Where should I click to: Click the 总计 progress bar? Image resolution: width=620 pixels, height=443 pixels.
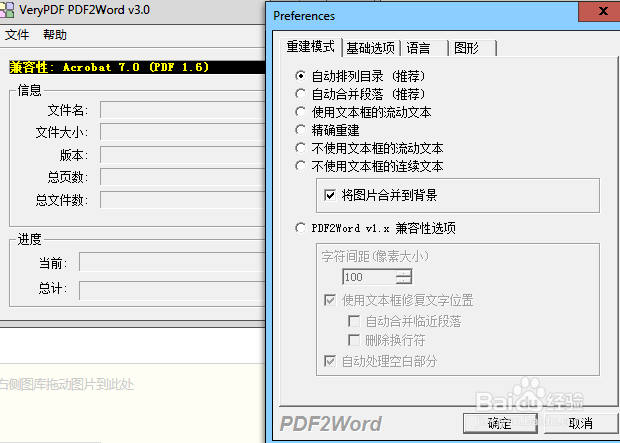pos(172,291)
